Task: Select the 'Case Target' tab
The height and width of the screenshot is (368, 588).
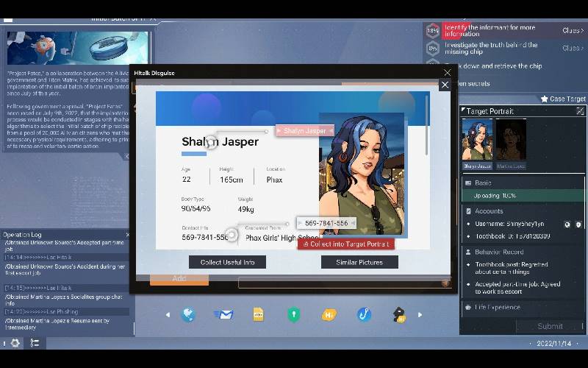Action: 563,99
